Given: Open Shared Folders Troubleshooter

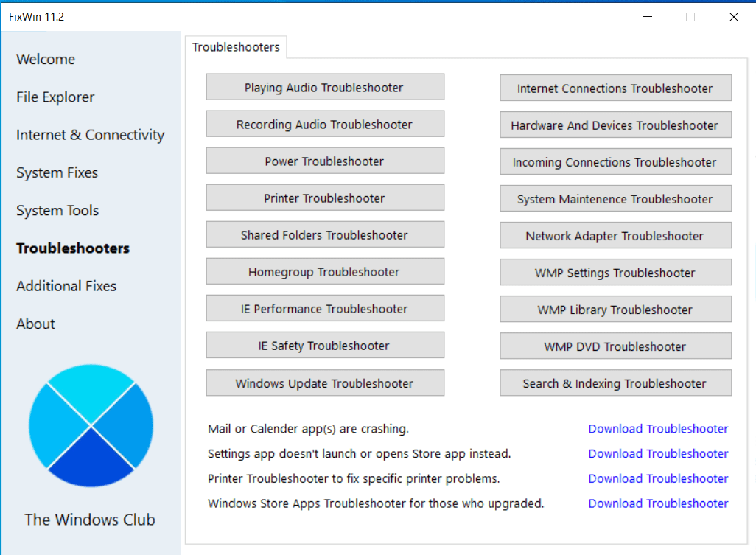Looking at the screenshot, I should tap(325, 234).
